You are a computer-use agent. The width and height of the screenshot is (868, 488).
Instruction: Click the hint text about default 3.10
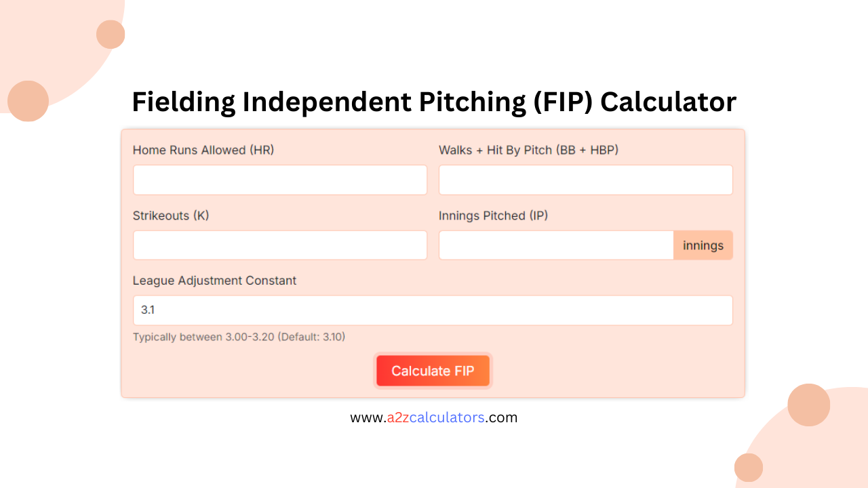click(239, 337)
